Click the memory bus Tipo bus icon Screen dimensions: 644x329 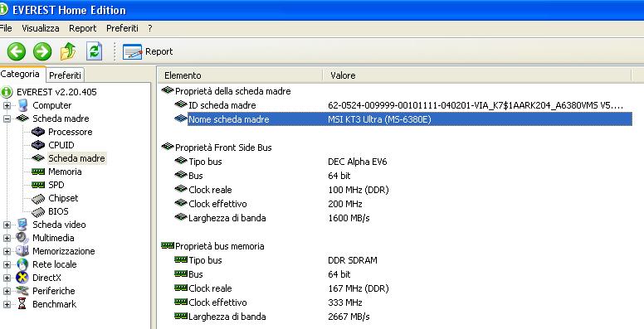[x=181, y=259]
